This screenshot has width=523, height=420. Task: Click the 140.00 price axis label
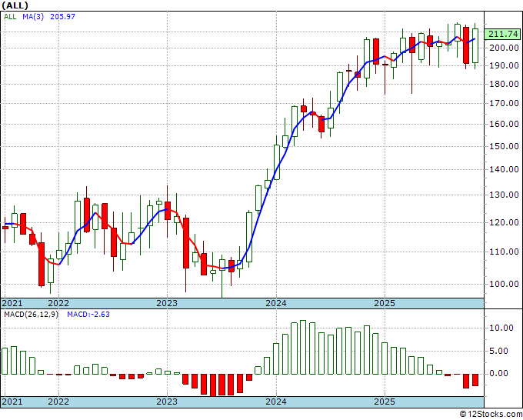coord(504,169)
